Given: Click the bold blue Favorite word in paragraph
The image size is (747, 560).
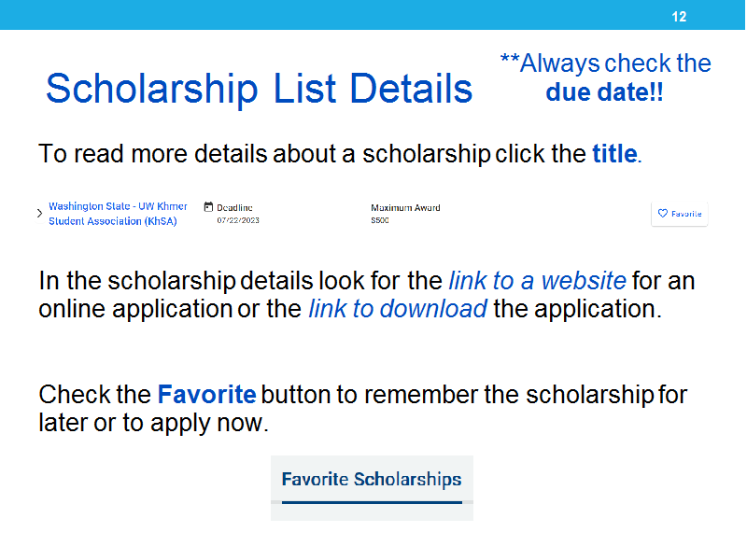Looking at the screenshot, I should [x=206, y=394].
